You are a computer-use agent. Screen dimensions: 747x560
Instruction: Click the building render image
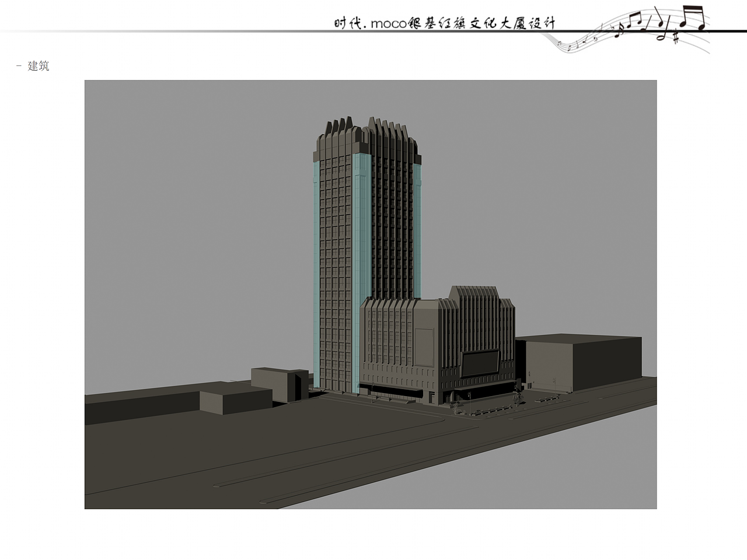371,295
